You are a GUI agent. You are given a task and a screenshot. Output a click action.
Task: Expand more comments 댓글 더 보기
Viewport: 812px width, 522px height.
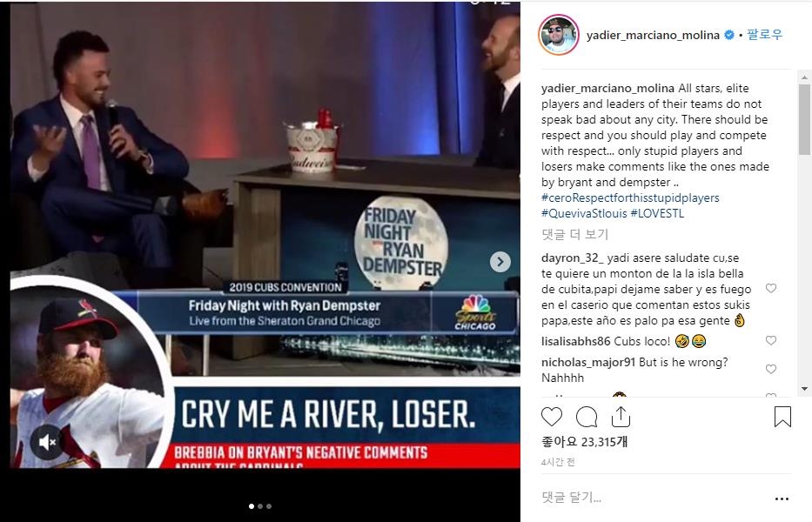574,235
